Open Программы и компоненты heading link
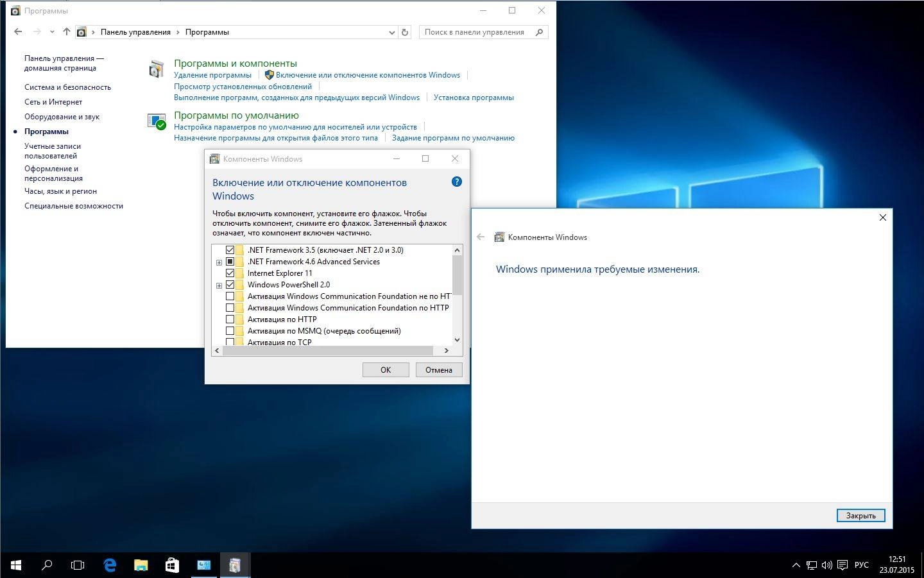The width and height of the screenshot is (924, 578). pos(235,63)
